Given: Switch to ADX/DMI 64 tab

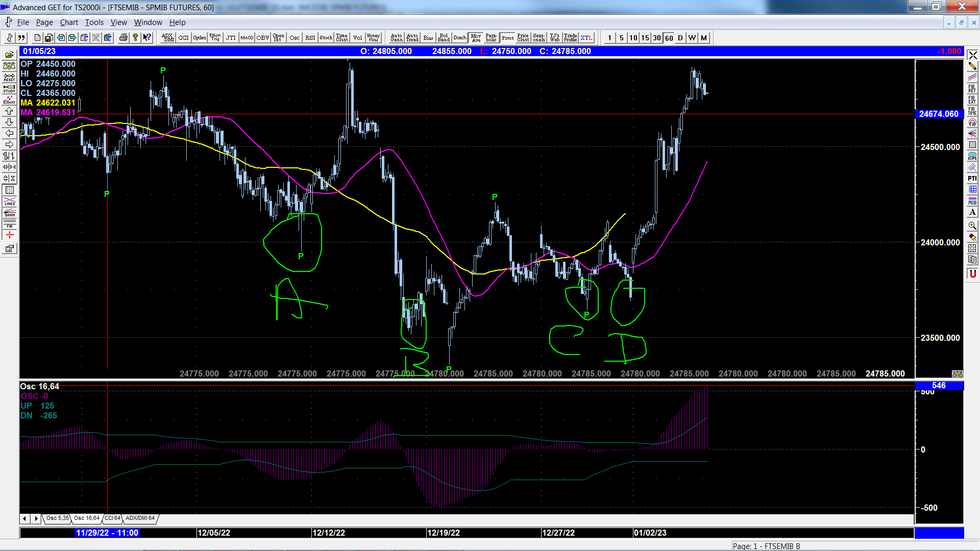Looking at the screenshot, I should point(140,518).
